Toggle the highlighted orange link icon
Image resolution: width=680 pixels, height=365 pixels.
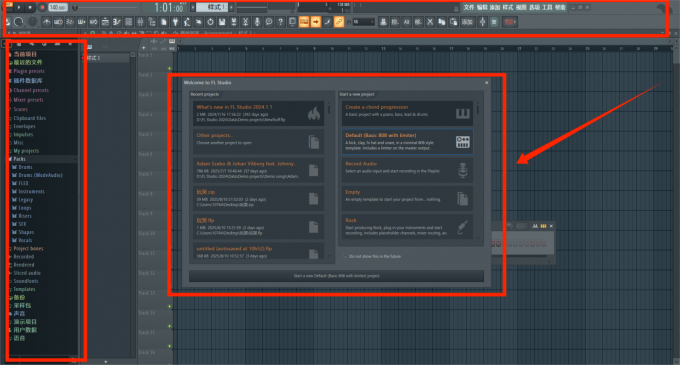pyautogui.click(x=339, y=22)
